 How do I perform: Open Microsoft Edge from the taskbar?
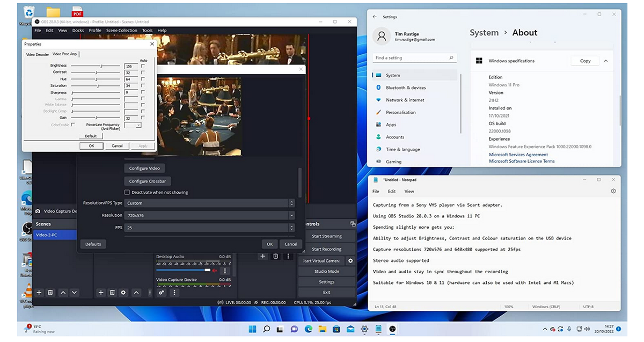click(309, 329)
